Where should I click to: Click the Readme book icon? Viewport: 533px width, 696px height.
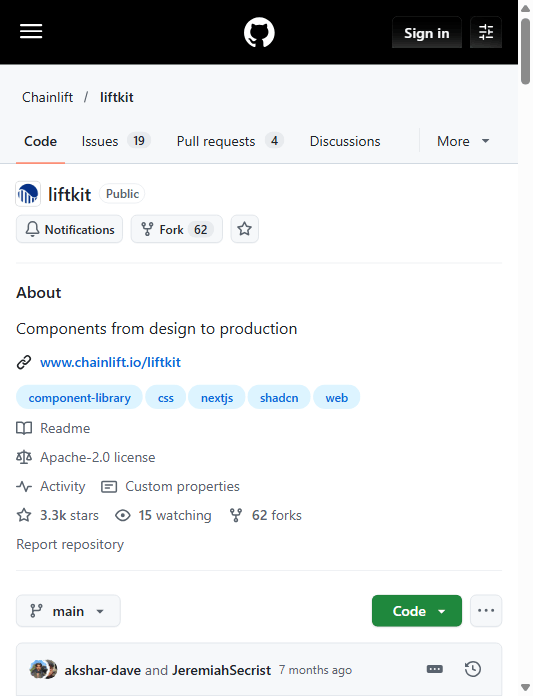[x=24, y=428]
